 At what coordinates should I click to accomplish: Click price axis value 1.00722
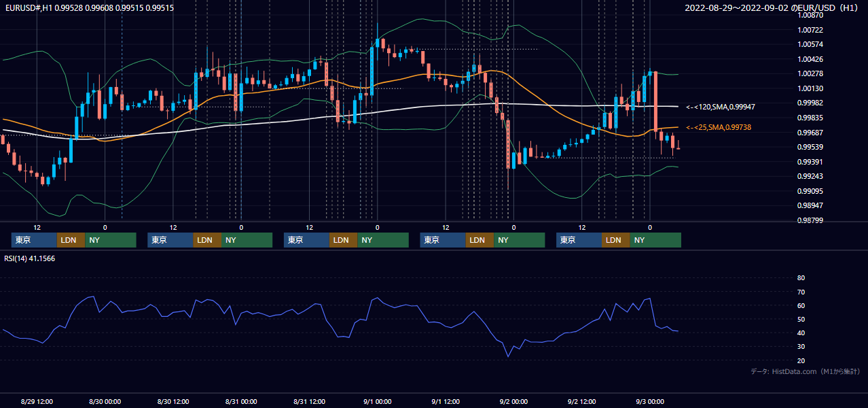(x=810, y=31)
